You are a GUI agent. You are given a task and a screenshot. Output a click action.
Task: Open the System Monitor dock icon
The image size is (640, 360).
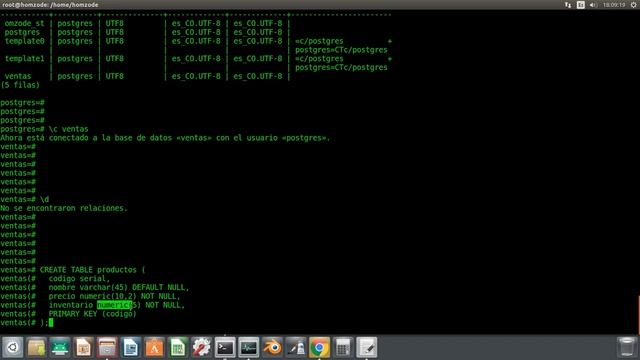tap(249, 347)
